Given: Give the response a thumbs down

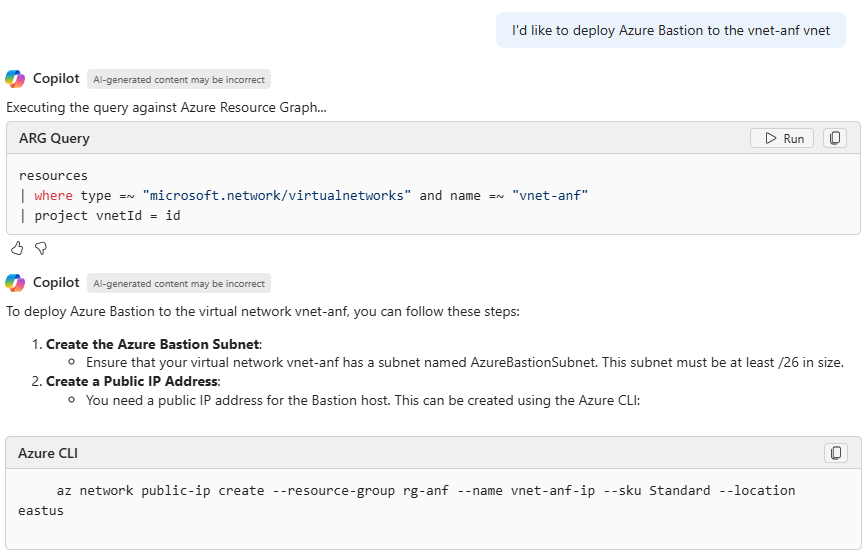Looking at the screenshot, I should [x=41, y=248].
